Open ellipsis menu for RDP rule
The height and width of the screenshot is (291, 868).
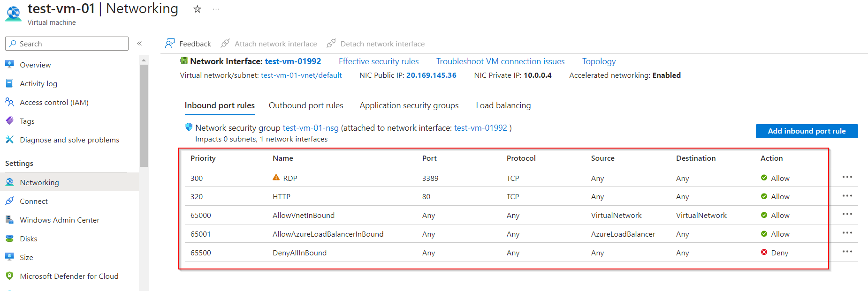(x=847, y=177)
